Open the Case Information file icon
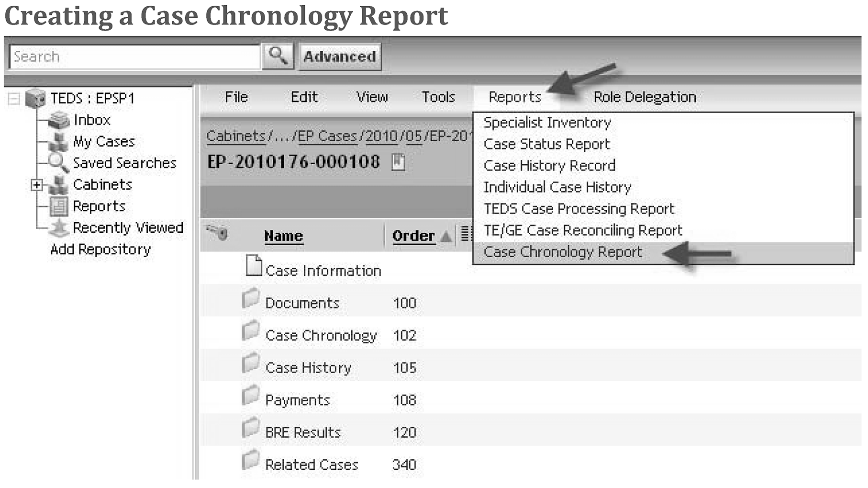This screenshot has height=488, width=868. click(254, 266)
